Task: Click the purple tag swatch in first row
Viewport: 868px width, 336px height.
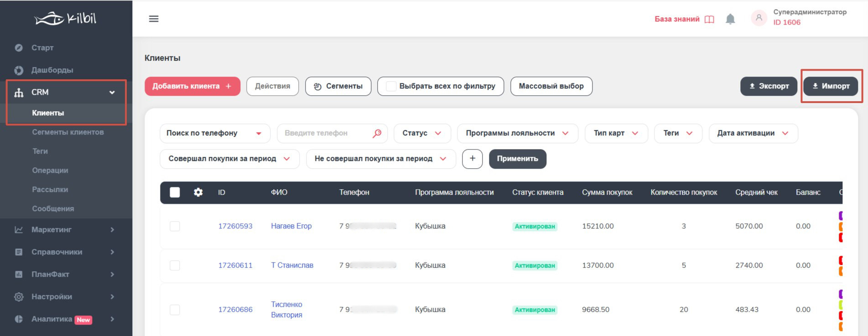Action: click(840, 215)
